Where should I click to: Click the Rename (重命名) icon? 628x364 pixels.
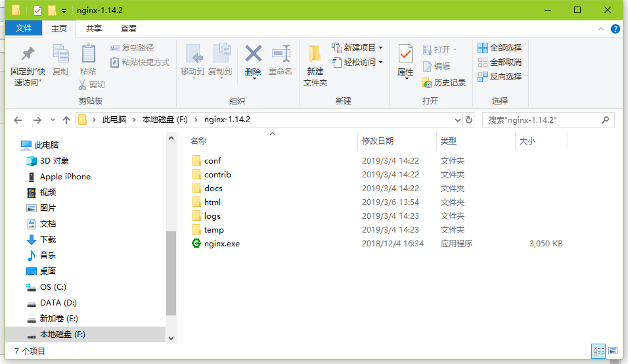(280, 53)
